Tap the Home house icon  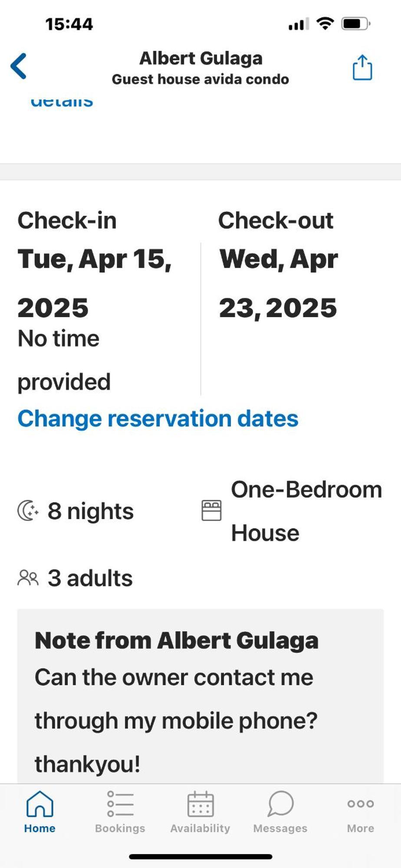(40, 804)
